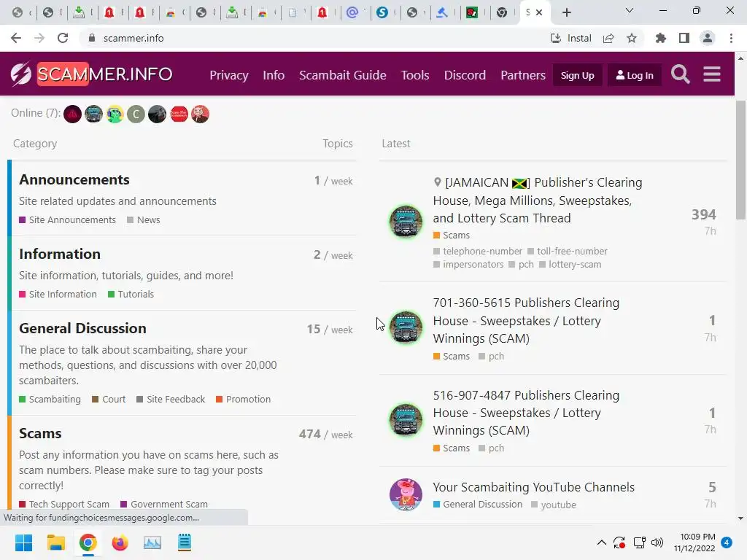This screenshot has height=560, width=747.
Task: Filter by the toll-free-number tag
Action: 568,251
